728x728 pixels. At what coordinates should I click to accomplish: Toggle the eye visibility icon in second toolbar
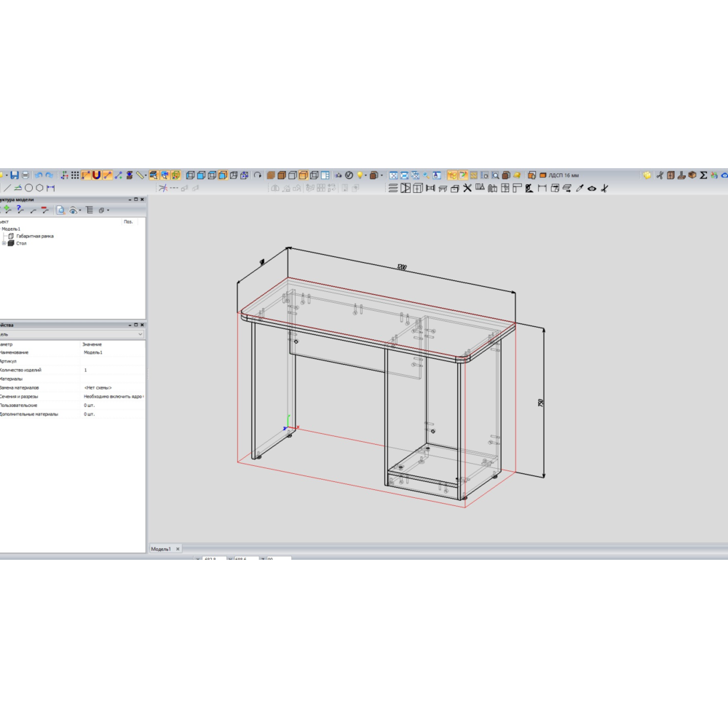[x=592, y=189]
